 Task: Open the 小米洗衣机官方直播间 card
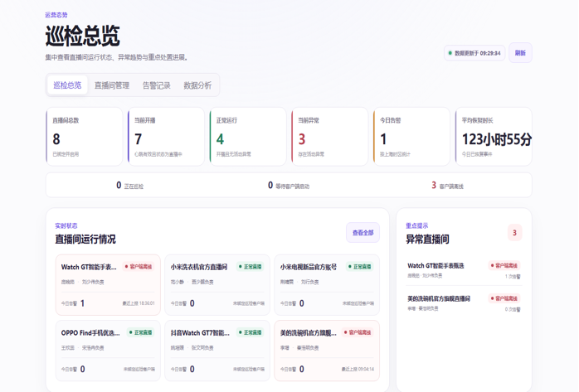(217, 285)
